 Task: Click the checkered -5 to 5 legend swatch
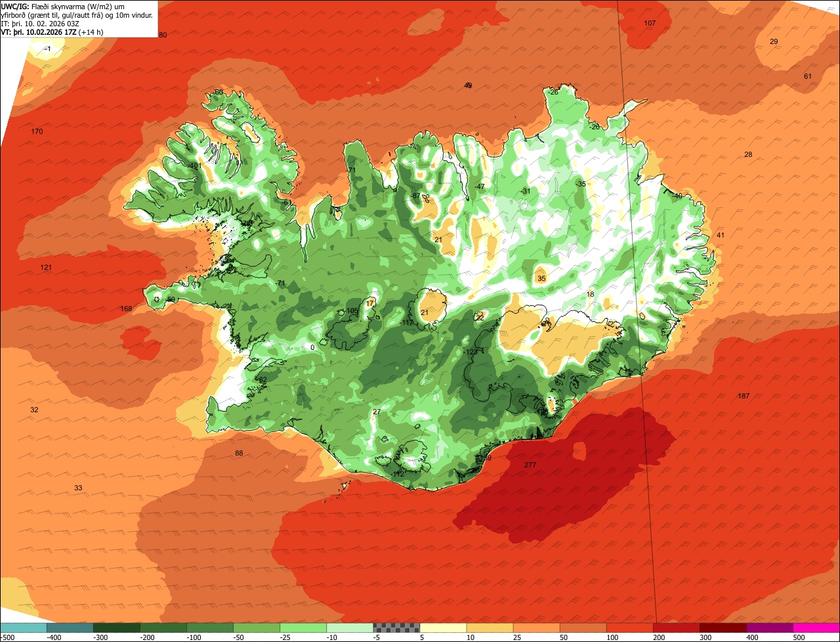pyautogui.click(x=396, y=628)
